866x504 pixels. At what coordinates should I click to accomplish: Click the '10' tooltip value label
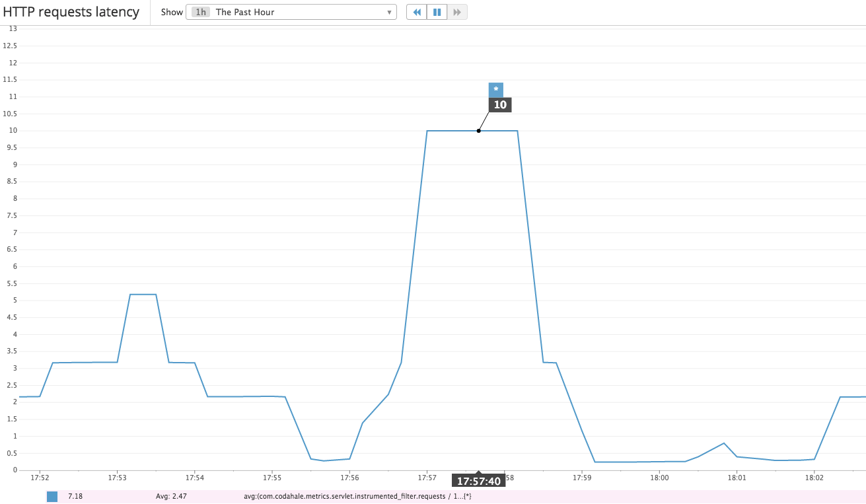coord(500,105)
